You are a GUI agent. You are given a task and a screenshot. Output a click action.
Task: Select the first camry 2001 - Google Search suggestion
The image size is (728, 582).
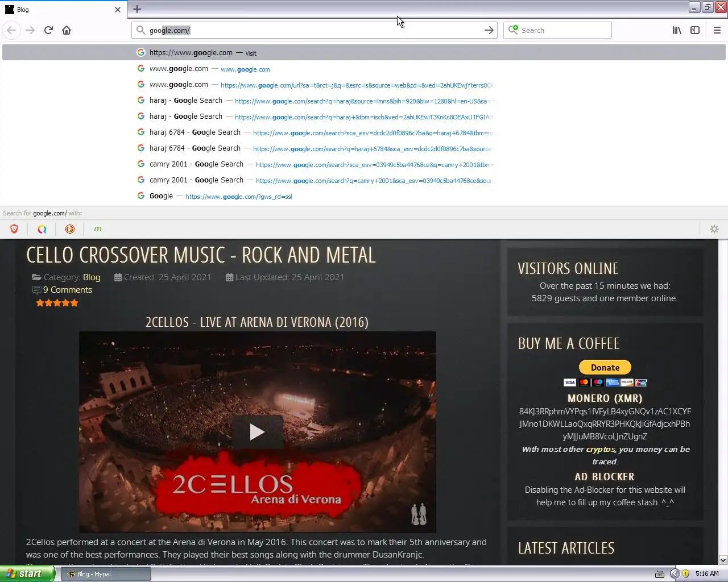point(364,164)
